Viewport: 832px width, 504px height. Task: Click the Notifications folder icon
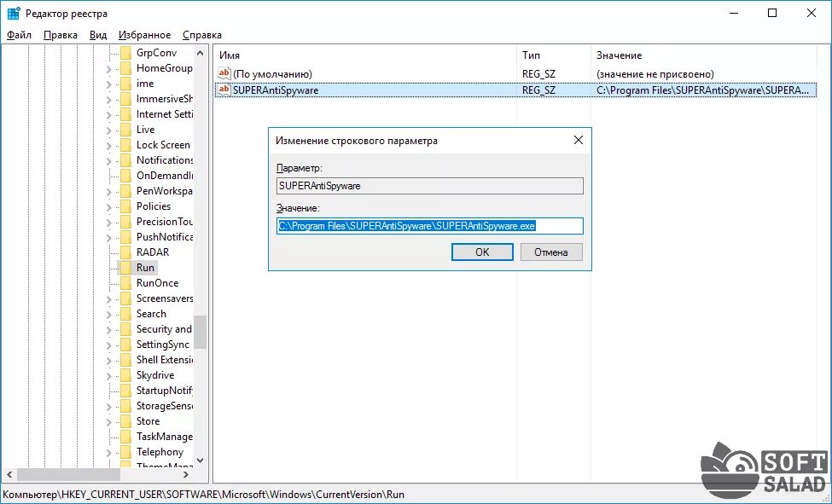coord(125,159)
